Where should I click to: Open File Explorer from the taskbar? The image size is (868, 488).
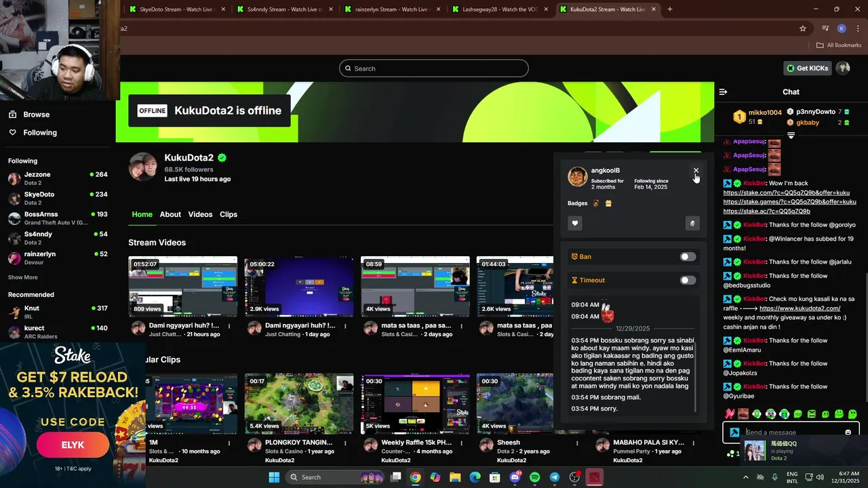[455, 477]
